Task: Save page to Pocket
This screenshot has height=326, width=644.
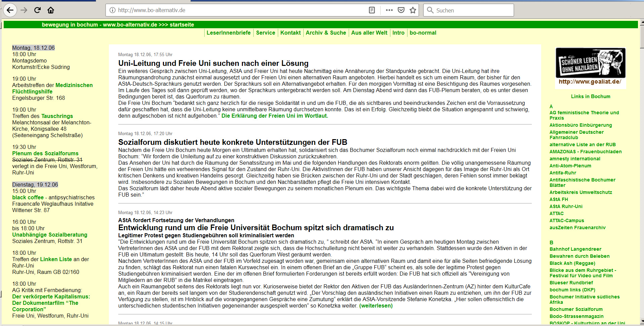Action: pos(401,10)
